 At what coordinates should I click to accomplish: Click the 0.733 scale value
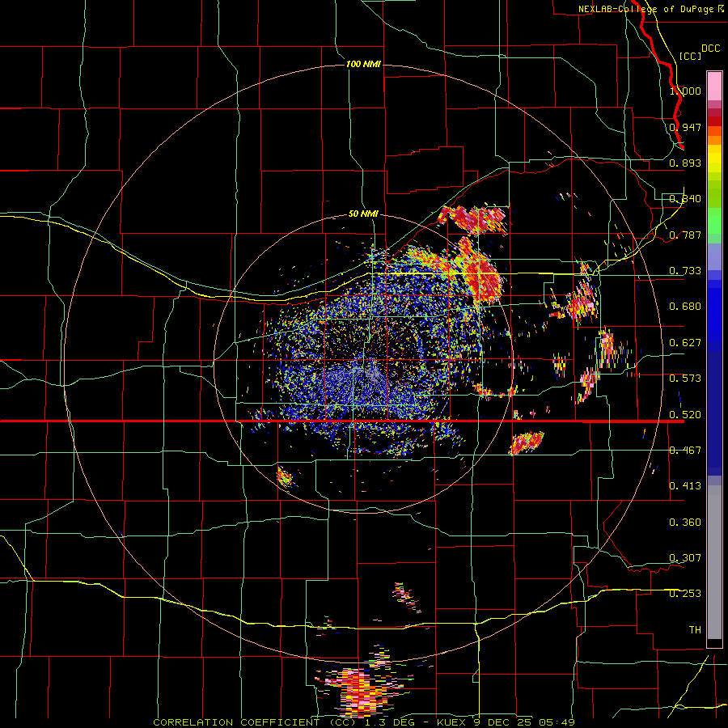[x=685, y=271]
